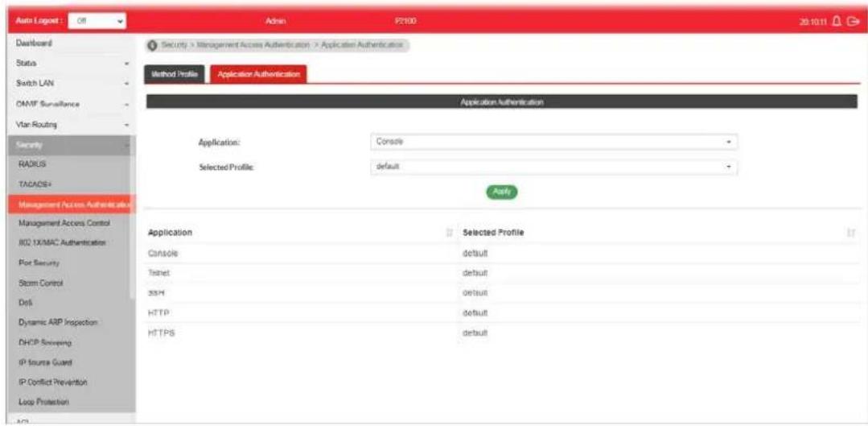Click the Selected Profile column header

[x=493, y=234]
